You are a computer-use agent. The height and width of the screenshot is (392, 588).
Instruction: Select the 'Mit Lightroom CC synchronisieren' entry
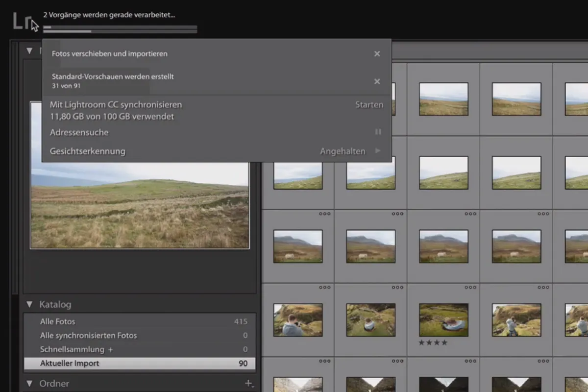click(x=116, y=105)
